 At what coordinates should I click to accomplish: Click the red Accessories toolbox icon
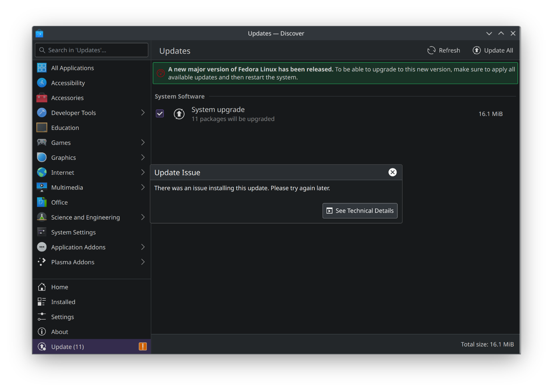click(42, 98)
